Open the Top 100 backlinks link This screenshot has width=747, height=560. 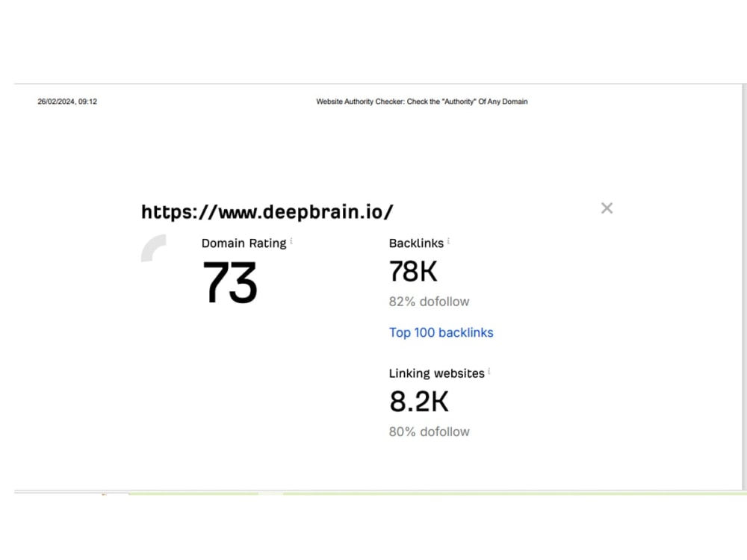click(x=441, y=332)
